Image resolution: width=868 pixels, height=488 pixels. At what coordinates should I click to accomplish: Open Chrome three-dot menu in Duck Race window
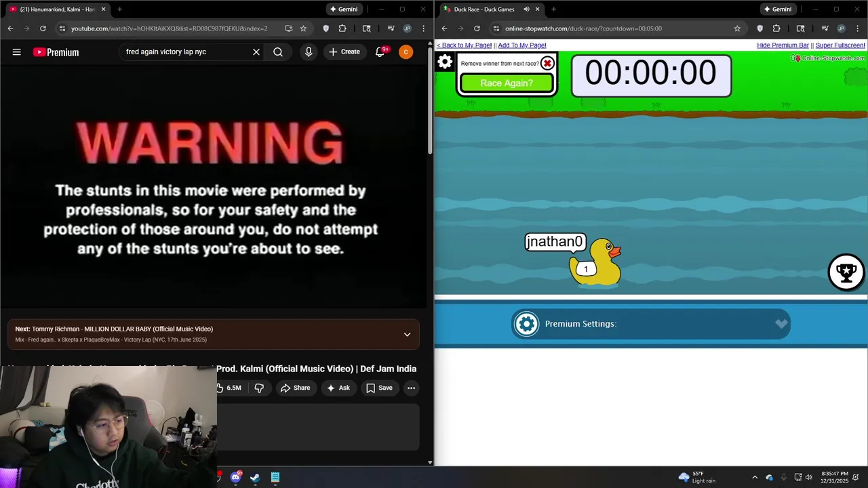(856, 28)
